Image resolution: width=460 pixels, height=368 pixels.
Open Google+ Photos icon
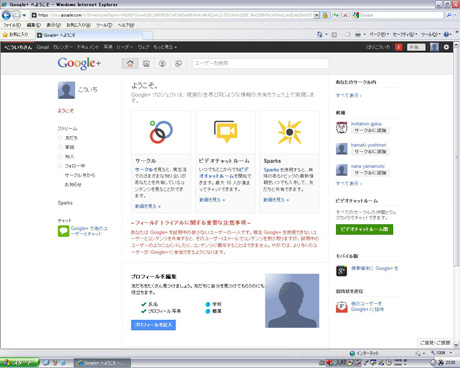pyautogui.click(x=146, y=63)
